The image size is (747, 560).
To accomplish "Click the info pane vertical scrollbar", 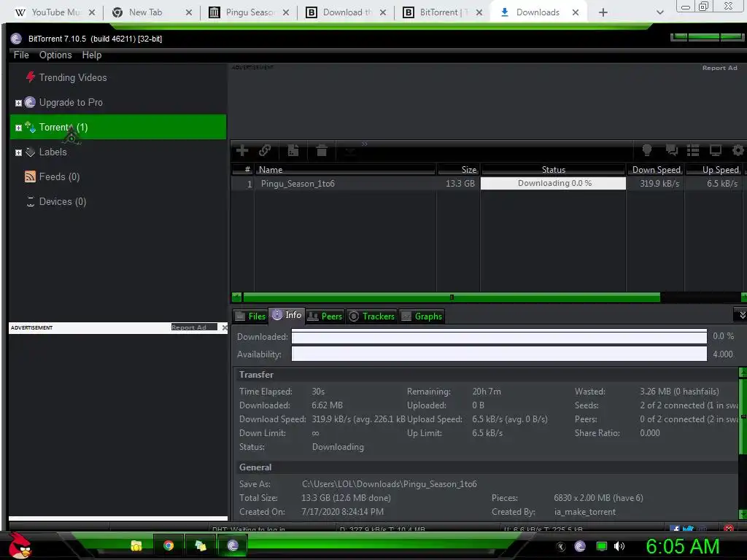I will (x=743, y=416).
